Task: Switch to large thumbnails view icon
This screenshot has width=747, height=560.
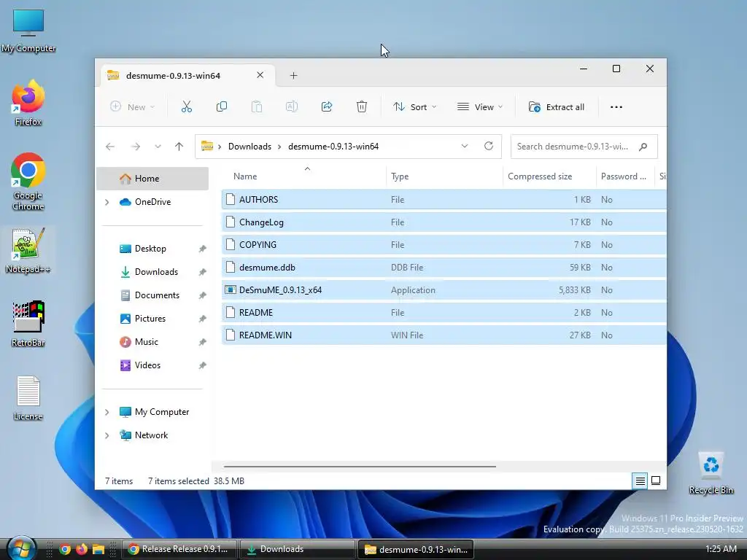Action: 656,481
